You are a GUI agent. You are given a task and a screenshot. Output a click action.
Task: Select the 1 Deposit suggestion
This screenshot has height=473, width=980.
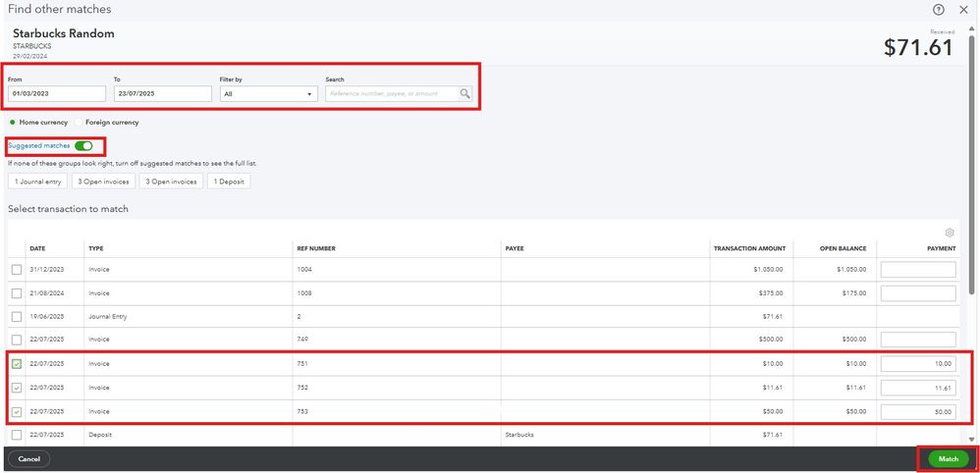pyautogui.click(x=229, y=182)
